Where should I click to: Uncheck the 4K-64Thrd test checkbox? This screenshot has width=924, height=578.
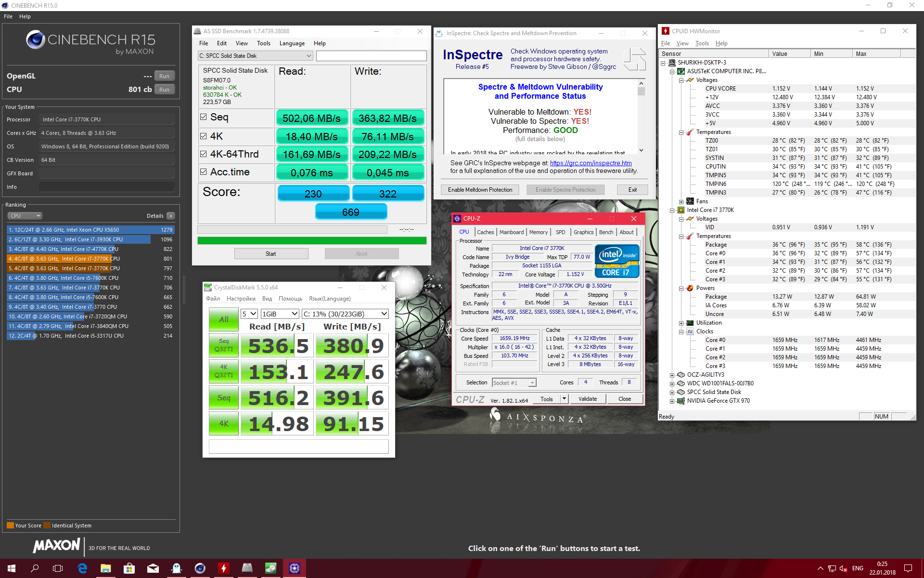204,154
